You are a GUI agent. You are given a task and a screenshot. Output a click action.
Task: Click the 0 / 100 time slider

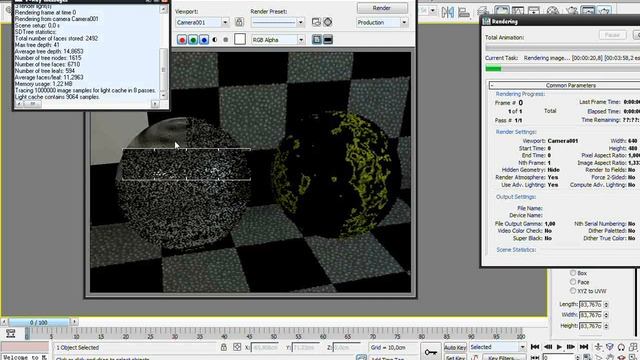coord(39,322)
